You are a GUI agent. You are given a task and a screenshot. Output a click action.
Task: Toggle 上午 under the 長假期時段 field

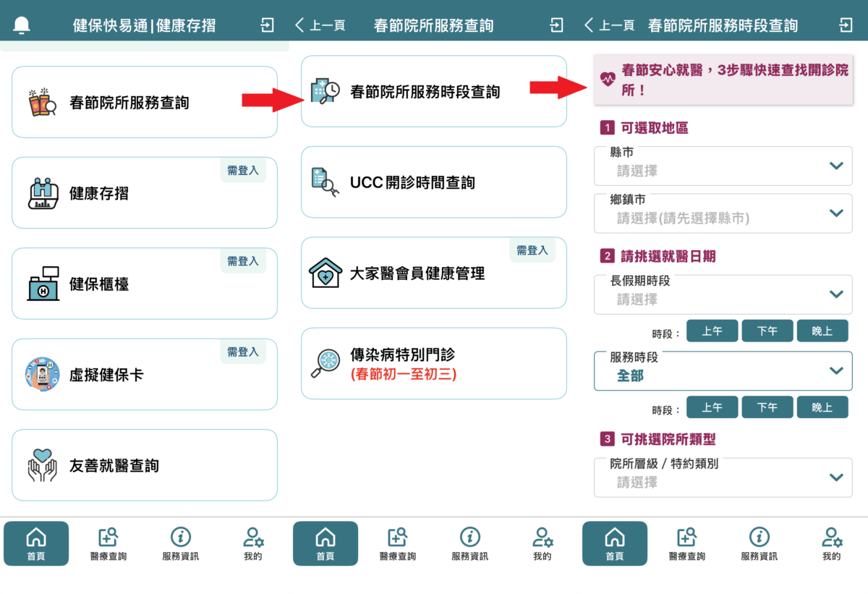click(712, 331)
